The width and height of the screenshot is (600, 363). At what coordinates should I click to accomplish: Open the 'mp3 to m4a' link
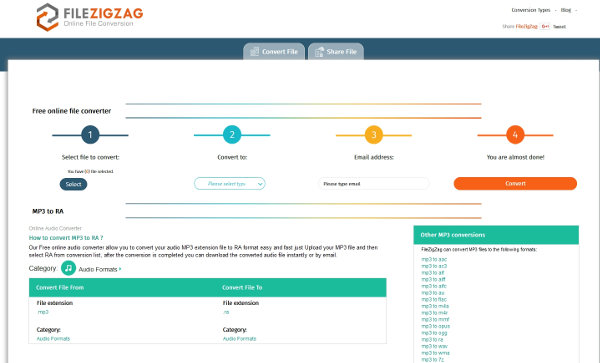coord(435,306)
